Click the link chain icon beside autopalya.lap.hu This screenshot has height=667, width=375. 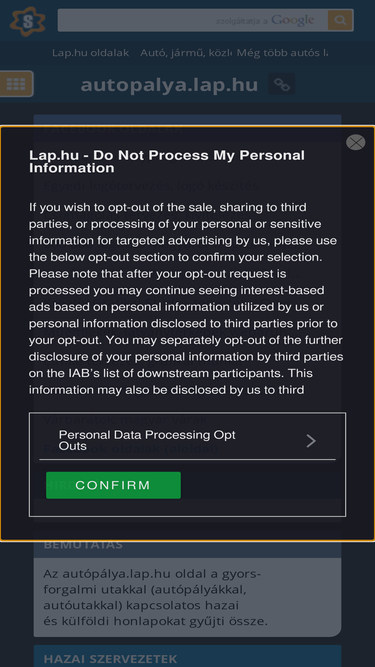tap(281, 84)
